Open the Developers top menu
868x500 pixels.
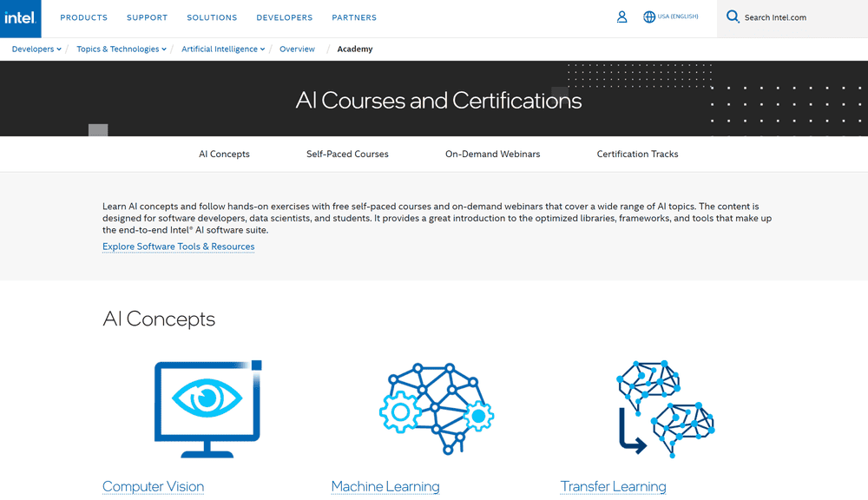click(x=285, y=17)
